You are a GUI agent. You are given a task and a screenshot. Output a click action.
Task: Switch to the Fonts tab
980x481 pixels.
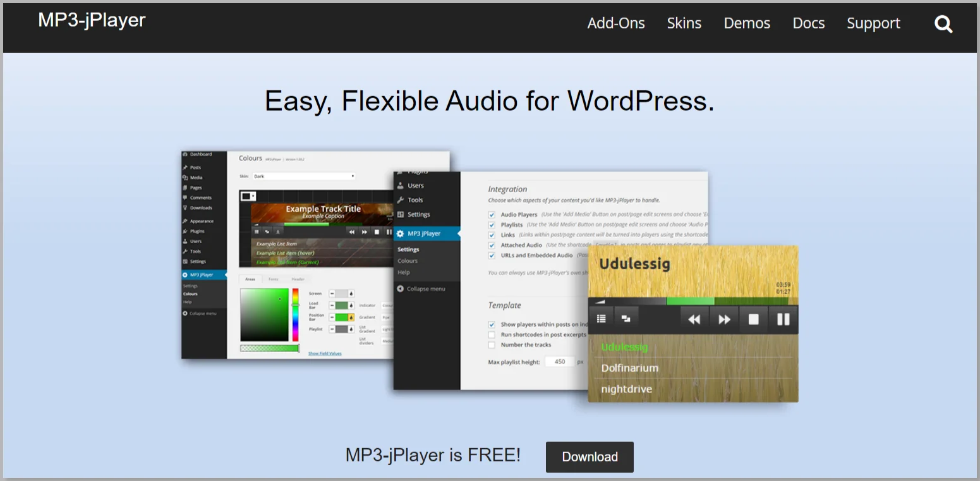pos(274,279)
